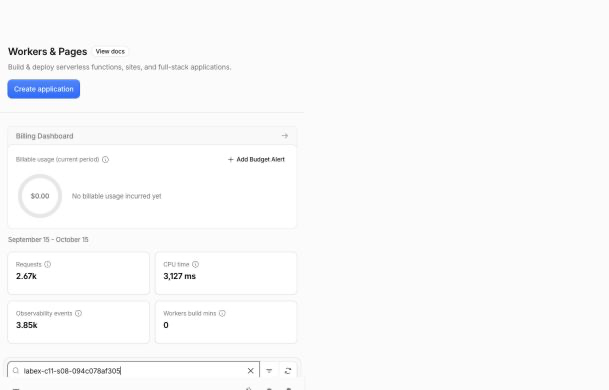Click info icon beside Workers build mins
Image resolution: width=609 pixels, height=390 pixels.
[222, 313]
